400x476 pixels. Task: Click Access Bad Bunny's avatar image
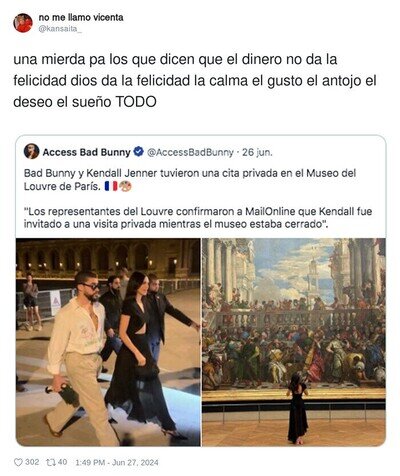(31, 152)
